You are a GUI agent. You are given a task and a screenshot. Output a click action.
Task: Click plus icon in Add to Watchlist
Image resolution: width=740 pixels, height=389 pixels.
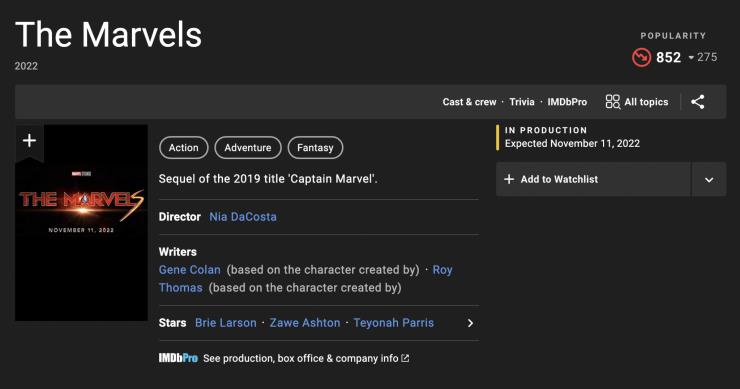(x=509, y=179)
